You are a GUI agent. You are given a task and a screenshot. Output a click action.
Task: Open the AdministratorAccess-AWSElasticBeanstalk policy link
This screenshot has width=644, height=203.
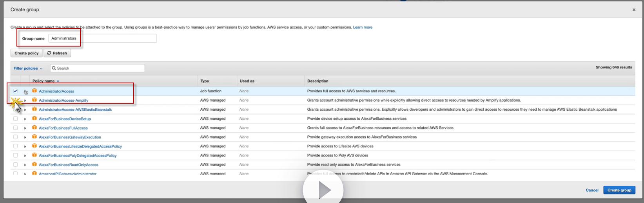[75, 110]
